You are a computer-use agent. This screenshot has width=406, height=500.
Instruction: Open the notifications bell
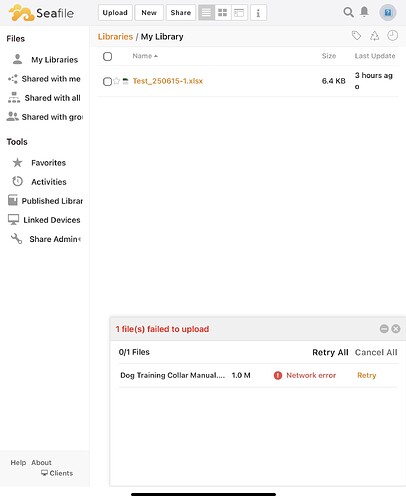pos(364,12)
